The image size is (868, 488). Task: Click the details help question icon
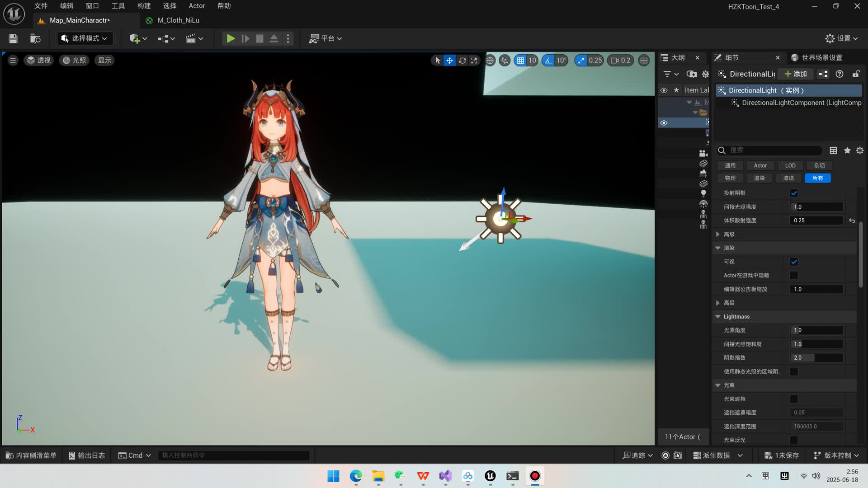(840, 74)
